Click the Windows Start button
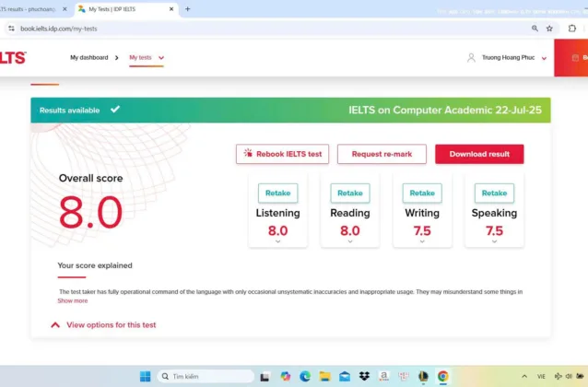The height and width of the screenshot is (387, 588). [x=145, y=376]
